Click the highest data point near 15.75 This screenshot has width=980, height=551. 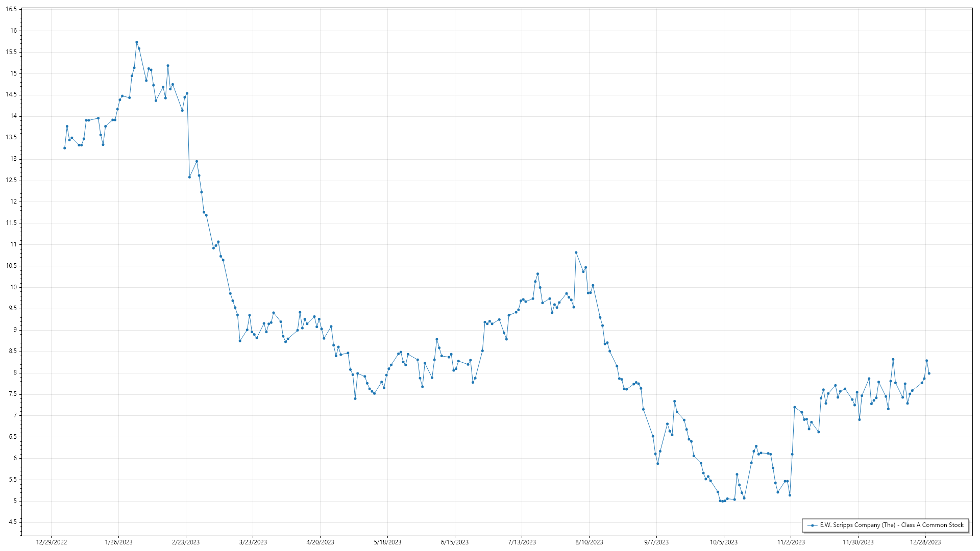pyautogui.click(x=136, y=42)
